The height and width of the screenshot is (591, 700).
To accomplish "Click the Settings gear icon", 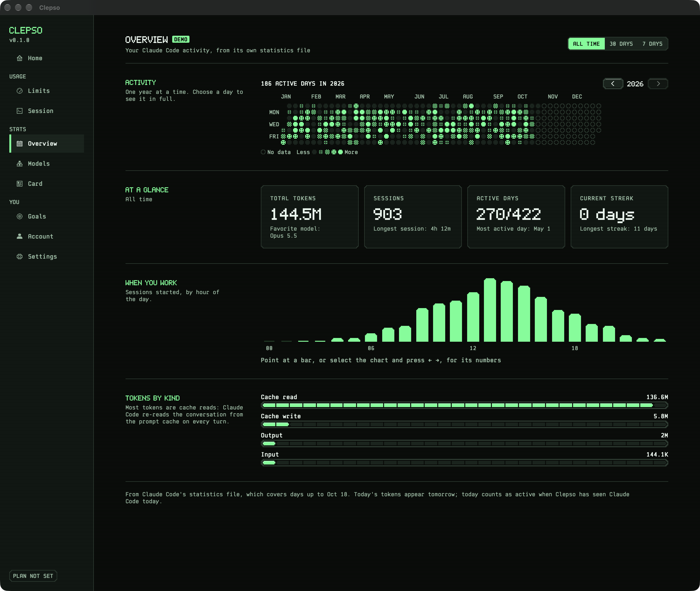I will (x=20, y=257).
